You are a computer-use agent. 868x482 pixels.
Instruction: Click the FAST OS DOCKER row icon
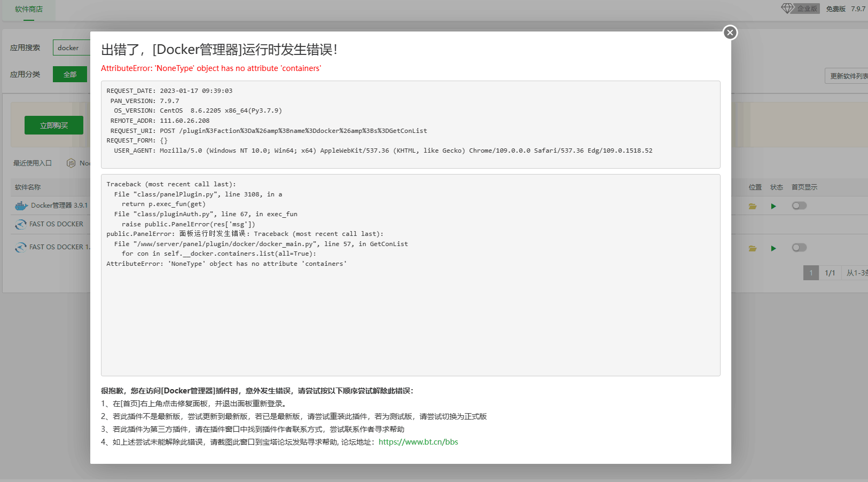[x=21, y=224]
